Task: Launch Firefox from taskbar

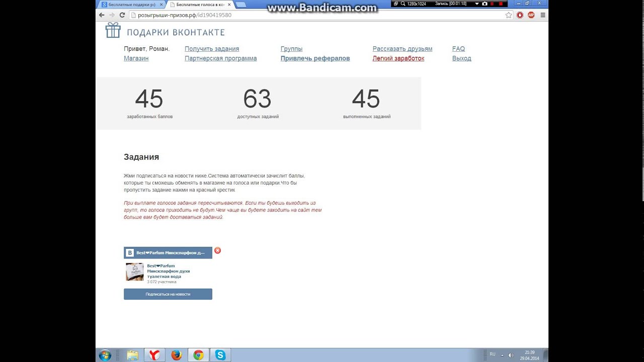Action: (x=176, y=355)
